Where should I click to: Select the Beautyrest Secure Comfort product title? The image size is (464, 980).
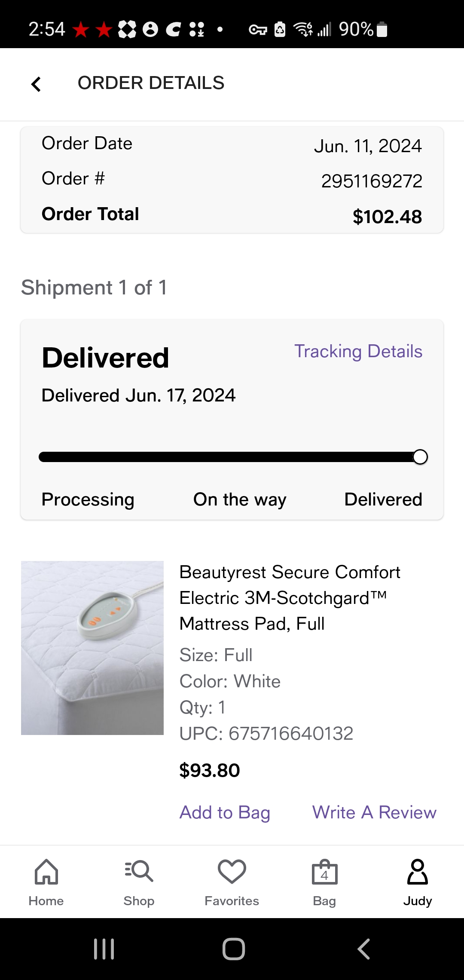click(290, 598)
